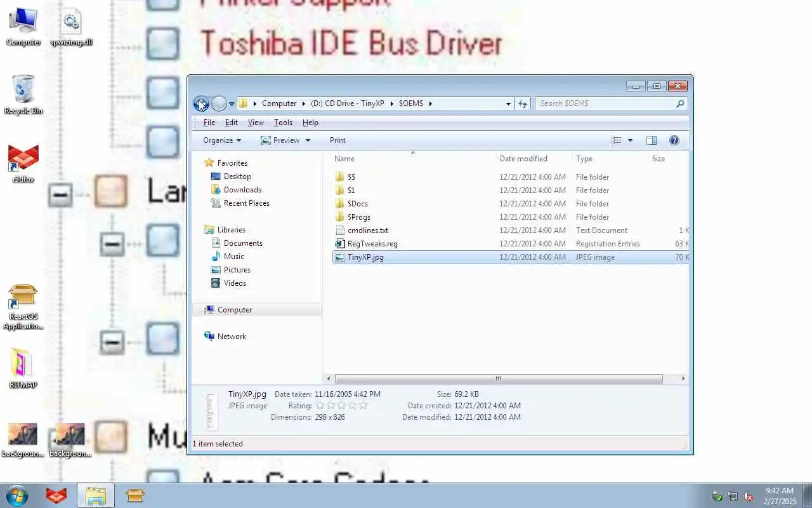Expand the arrow after the TinyXP breadcrumb
The image size is (812, 508).
click(391, 104)
